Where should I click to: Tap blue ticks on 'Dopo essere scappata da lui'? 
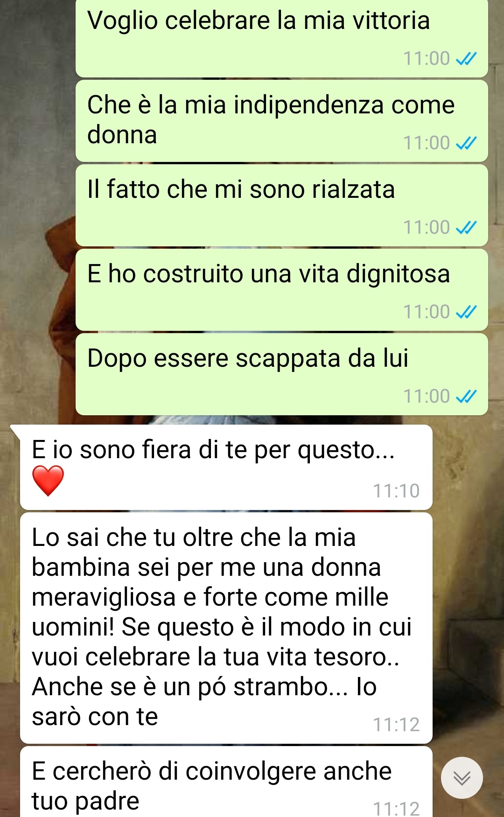(466, 397)
